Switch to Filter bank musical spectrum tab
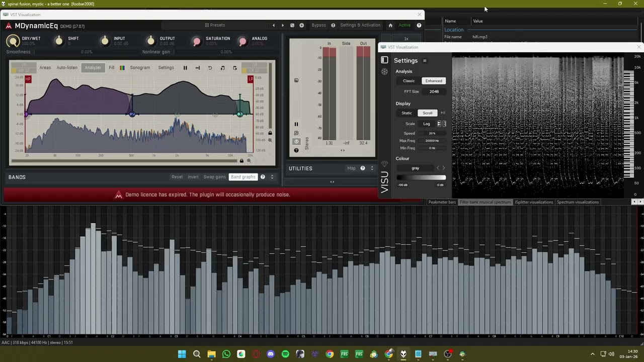Image resolution: width=644 pixels, height=362 pixels. pos(485,202)
